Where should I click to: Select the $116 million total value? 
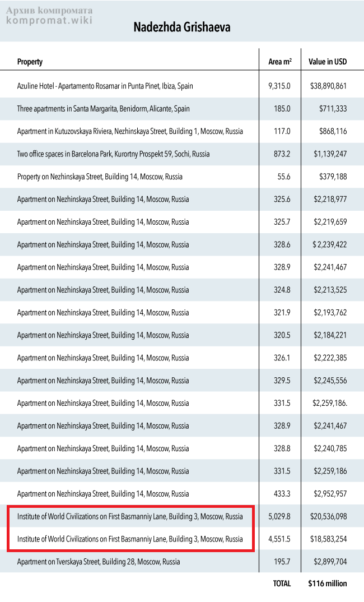[328, 584]
